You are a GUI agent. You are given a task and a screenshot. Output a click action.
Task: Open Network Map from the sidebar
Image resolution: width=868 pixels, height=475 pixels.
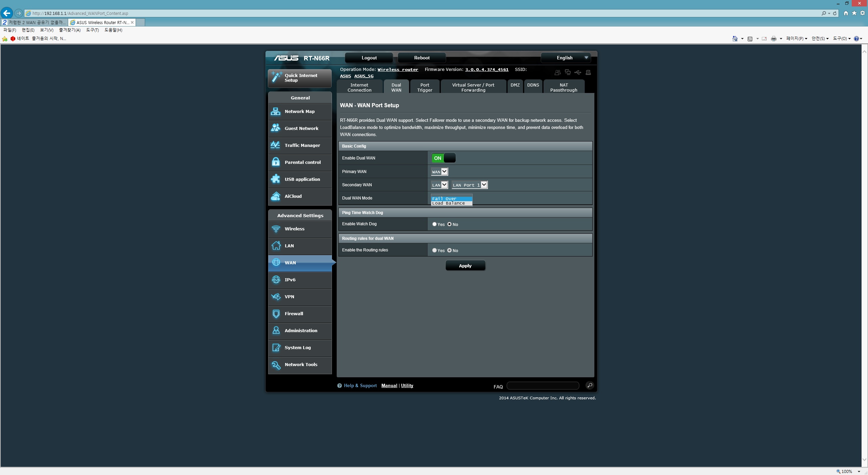pyautogui.click(x=300, y=112)
